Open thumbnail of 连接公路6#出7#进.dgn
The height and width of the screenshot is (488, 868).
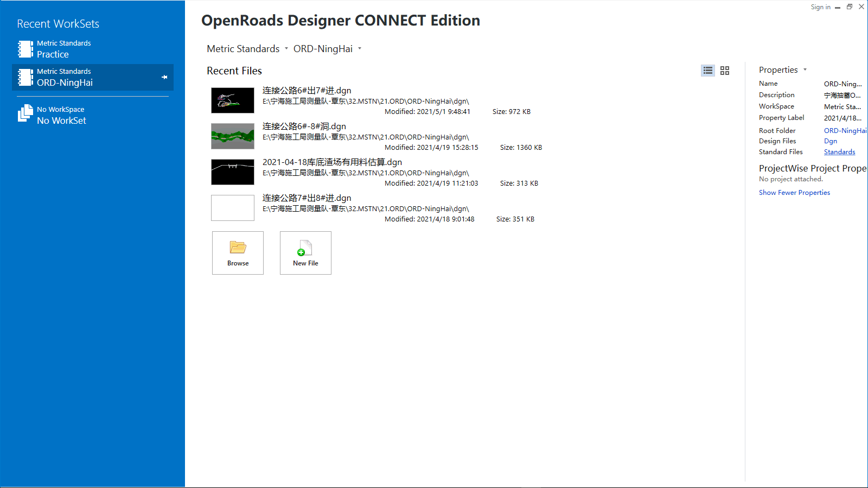233,100
